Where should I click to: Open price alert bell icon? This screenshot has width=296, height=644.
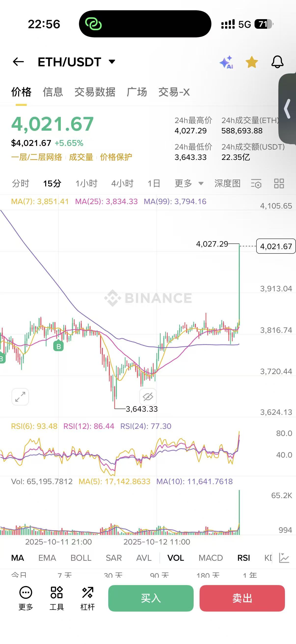point(277,62)
